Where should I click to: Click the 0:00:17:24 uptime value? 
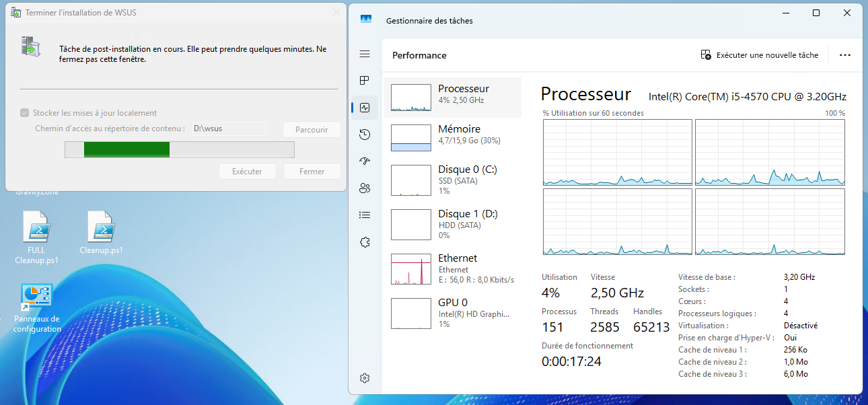[571, 361]
